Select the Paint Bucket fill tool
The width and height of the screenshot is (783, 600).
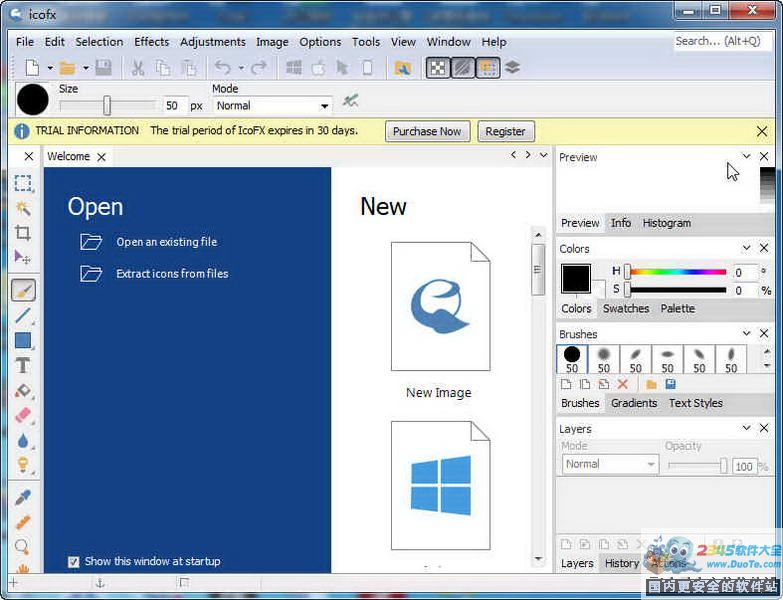tap(23, 391)
